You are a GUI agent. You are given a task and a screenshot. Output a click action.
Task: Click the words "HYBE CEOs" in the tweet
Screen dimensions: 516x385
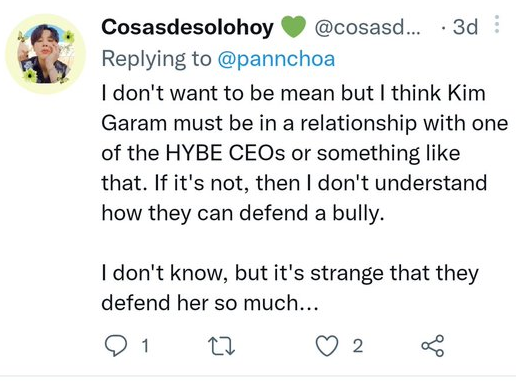tap(225, 153)
